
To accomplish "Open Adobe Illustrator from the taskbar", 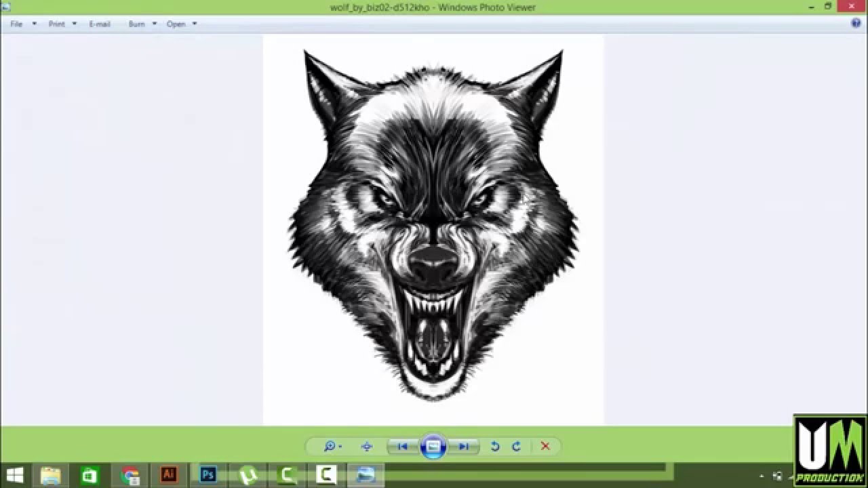I will (x=168, y=475).
